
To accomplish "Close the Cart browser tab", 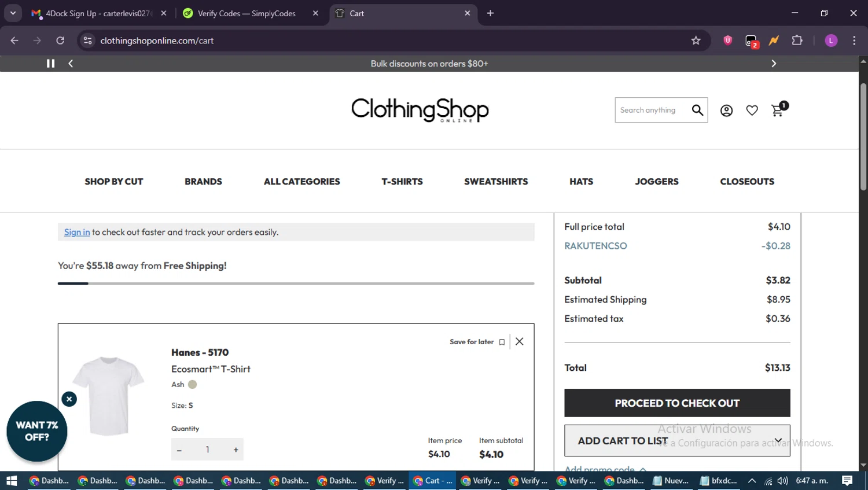I will tap(468, 13).
